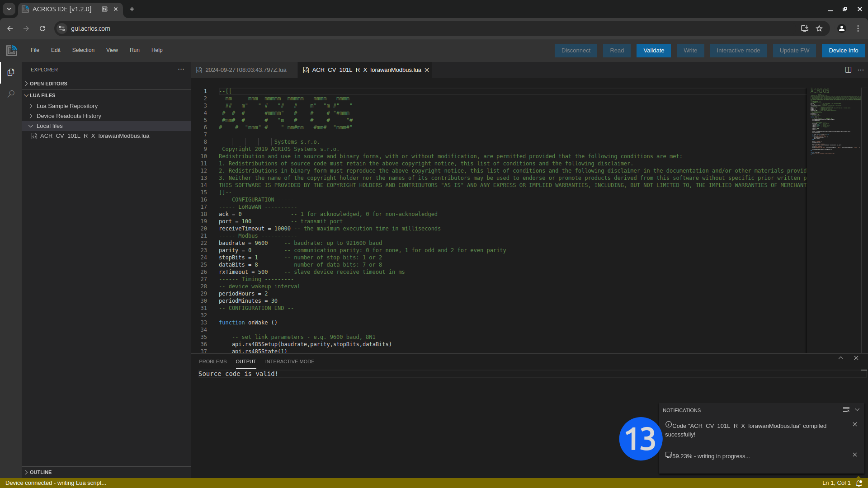Open the Run menu
Screen dimensions: 868x488
134,50
